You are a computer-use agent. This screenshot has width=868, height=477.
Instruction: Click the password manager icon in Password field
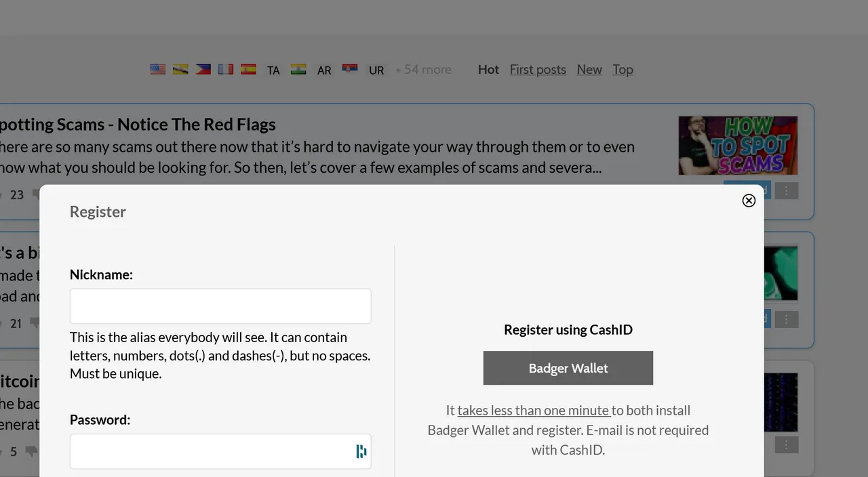[x=361, y=451]
